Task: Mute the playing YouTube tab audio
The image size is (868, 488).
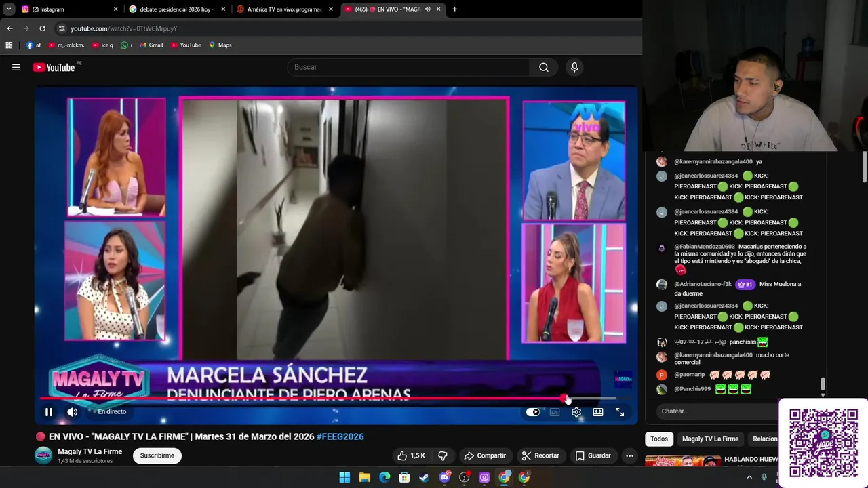Action: tap(427, 9)
